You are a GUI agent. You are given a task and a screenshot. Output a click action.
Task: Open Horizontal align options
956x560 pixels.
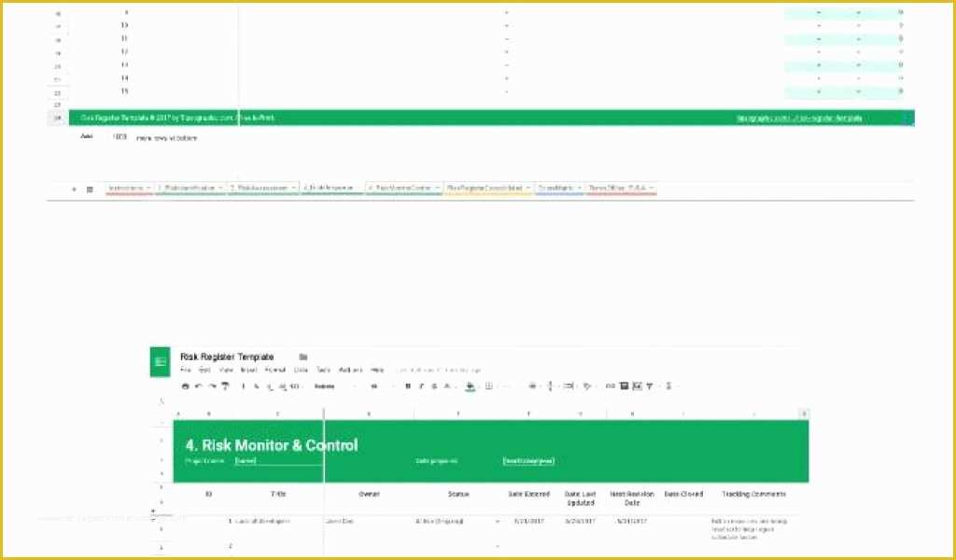coord(532,386)
